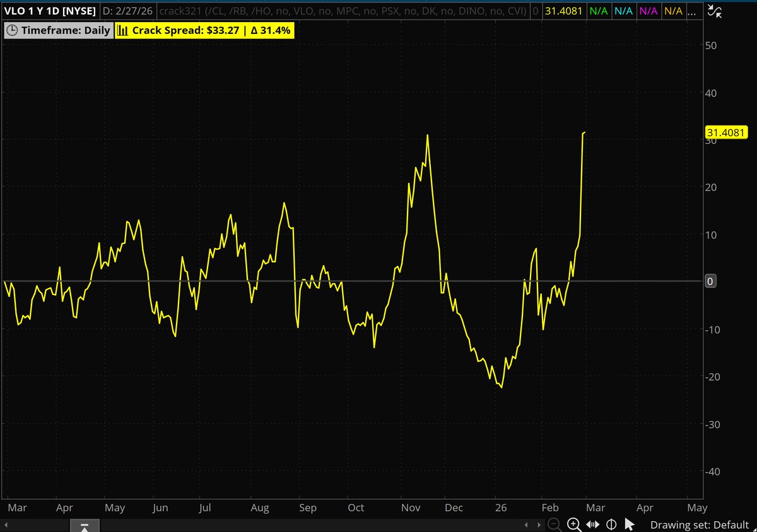The width and height of the screenshot is (757, 532).
Task: Click the bar chart icon beside Crack Spread
Action: 124,30
